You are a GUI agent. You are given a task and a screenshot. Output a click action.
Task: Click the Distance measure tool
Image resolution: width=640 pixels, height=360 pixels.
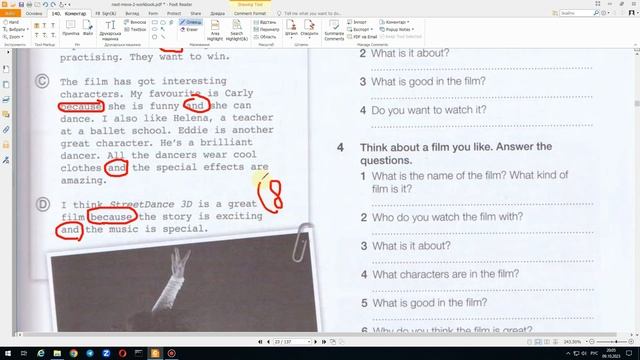pyautogui.click(x=264, y=22)
